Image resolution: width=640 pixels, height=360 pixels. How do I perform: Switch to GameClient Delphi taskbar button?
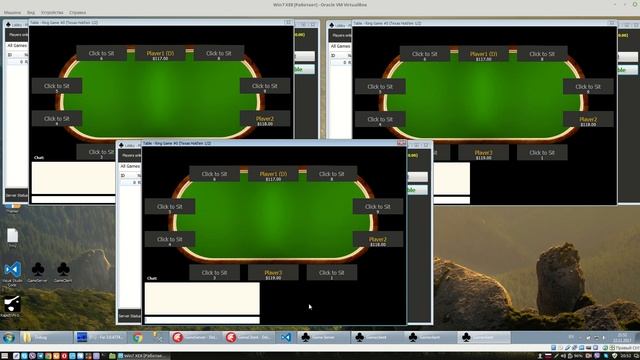(249, 338)
